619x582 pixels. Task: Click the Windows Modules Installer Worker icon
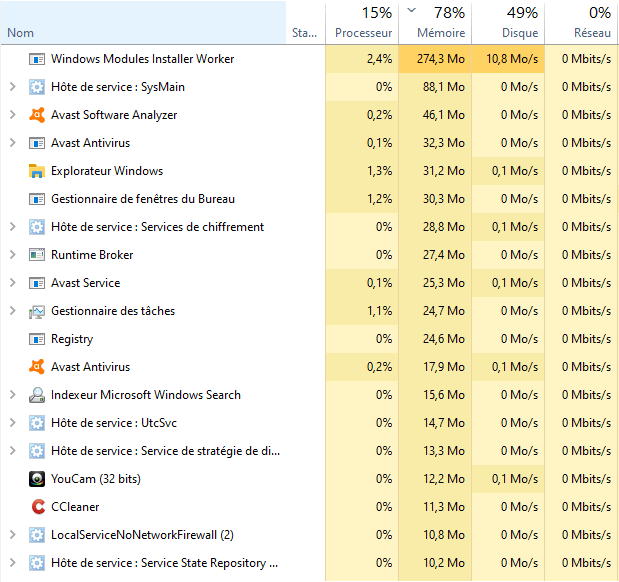click(x=37, y=59)
